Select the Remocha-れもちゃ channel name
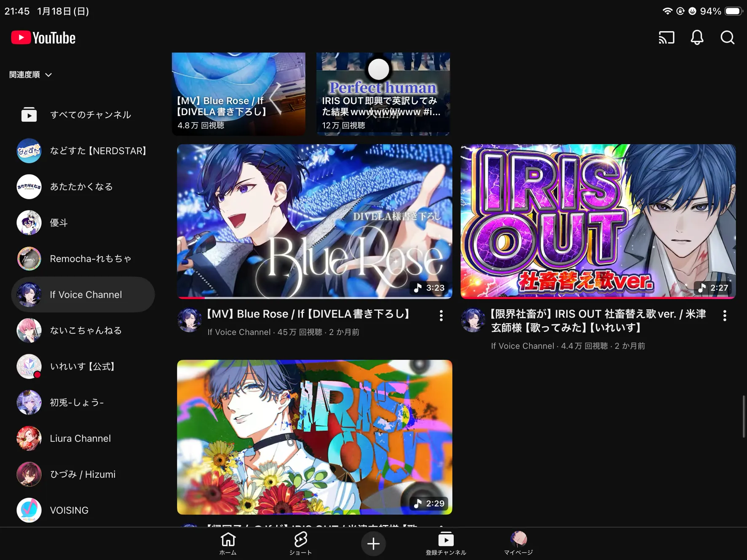 click(x=91, y=259)
